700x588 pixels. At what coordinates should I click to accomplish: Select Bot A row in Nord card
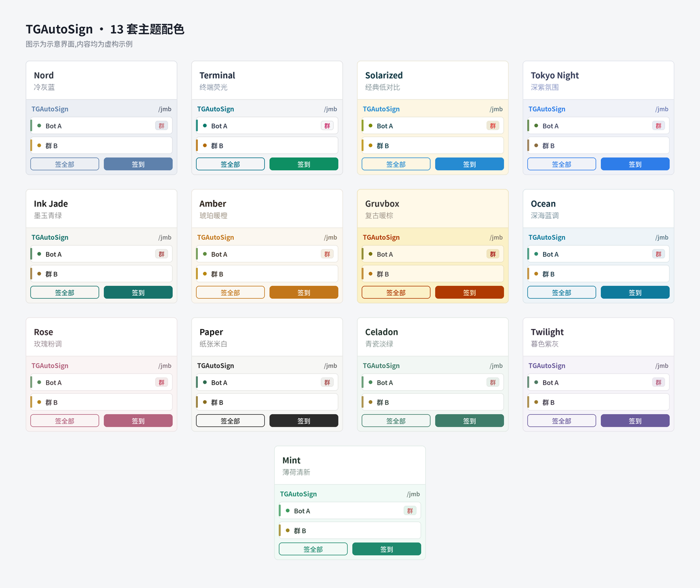pos(101,125)
